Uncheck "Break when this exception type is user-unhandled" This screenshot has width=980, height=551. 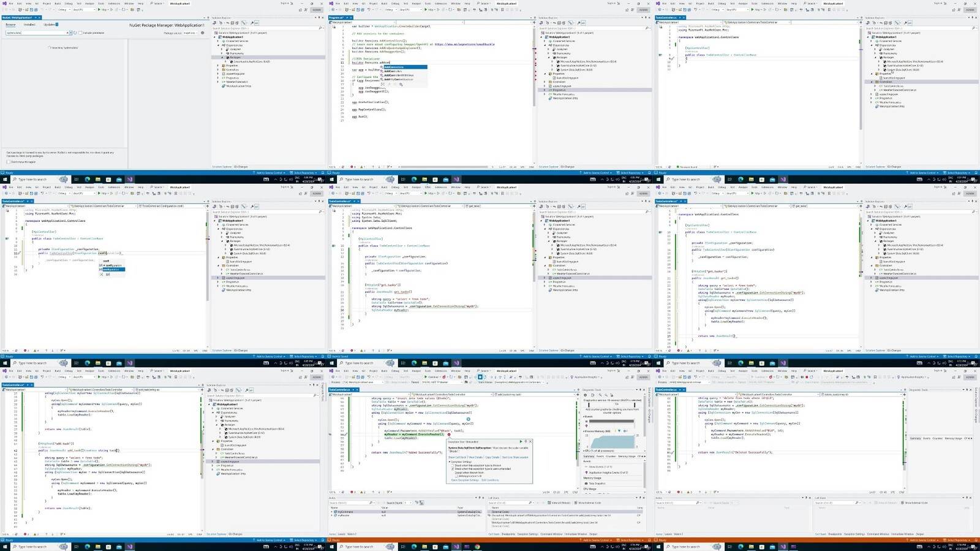pos(453,469)
